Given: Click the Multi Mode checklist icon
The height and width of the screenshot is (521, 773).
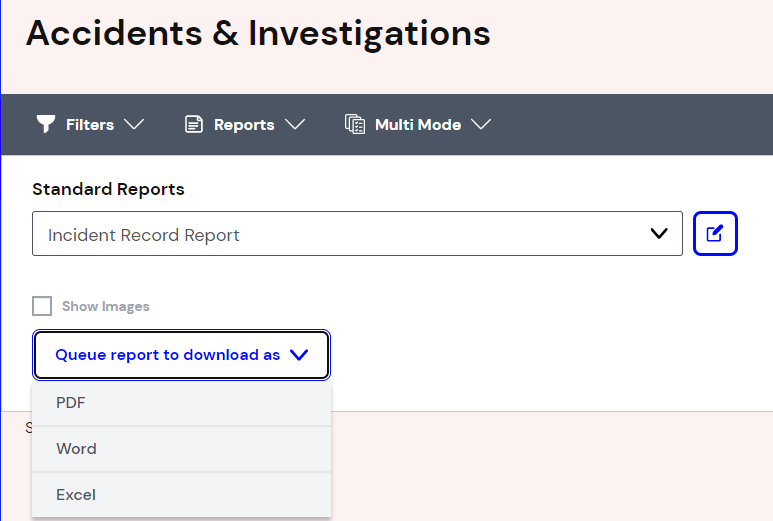Looking at the screenshot, I should click(355, 124).
